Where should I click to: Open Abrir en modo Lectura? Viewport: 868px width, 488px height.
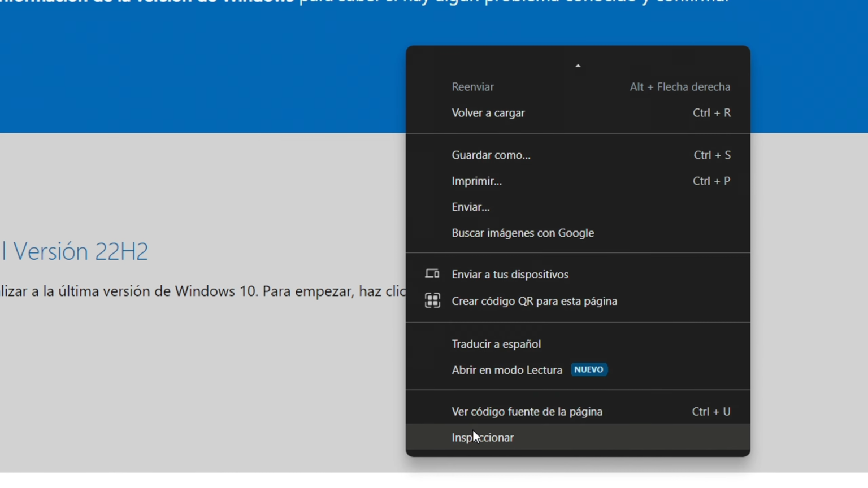(506, 369)
